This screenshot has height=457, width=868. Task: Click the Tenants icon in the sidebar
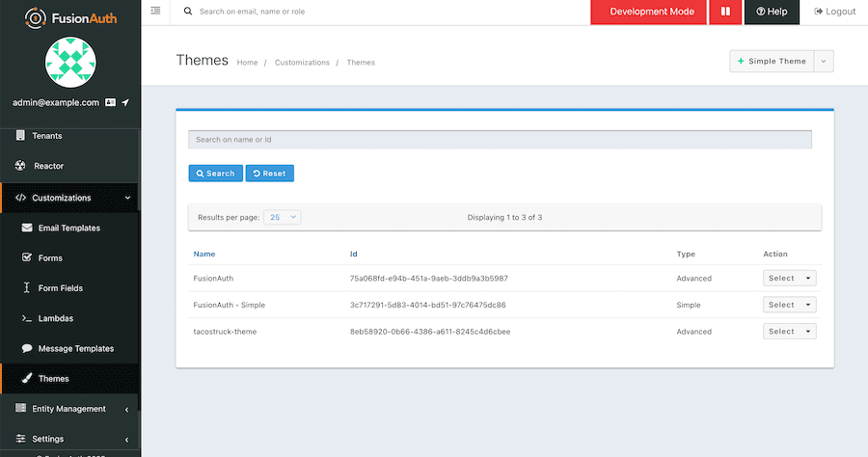pyautogui.click(x=20, y=136)
